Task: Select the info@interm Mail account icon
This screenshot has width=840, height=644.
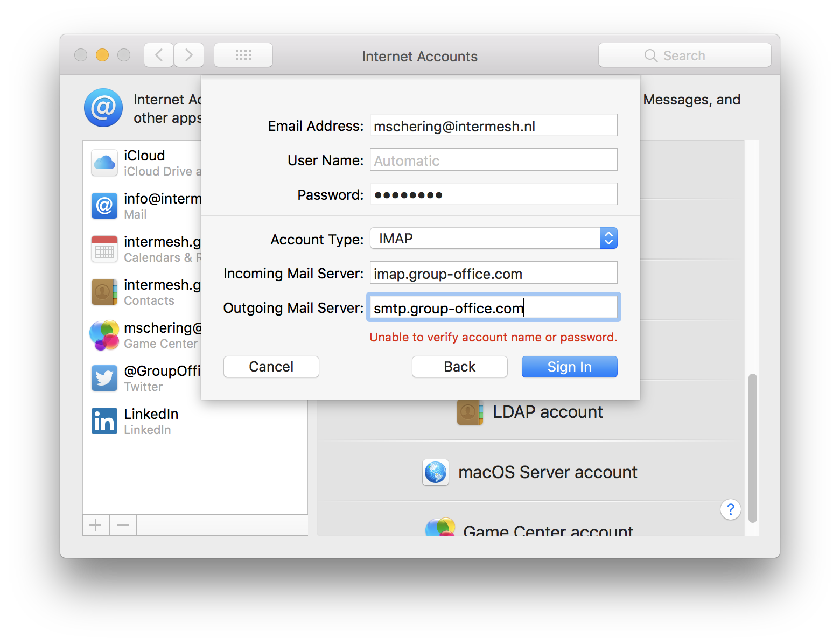Action: coord(104,206)
